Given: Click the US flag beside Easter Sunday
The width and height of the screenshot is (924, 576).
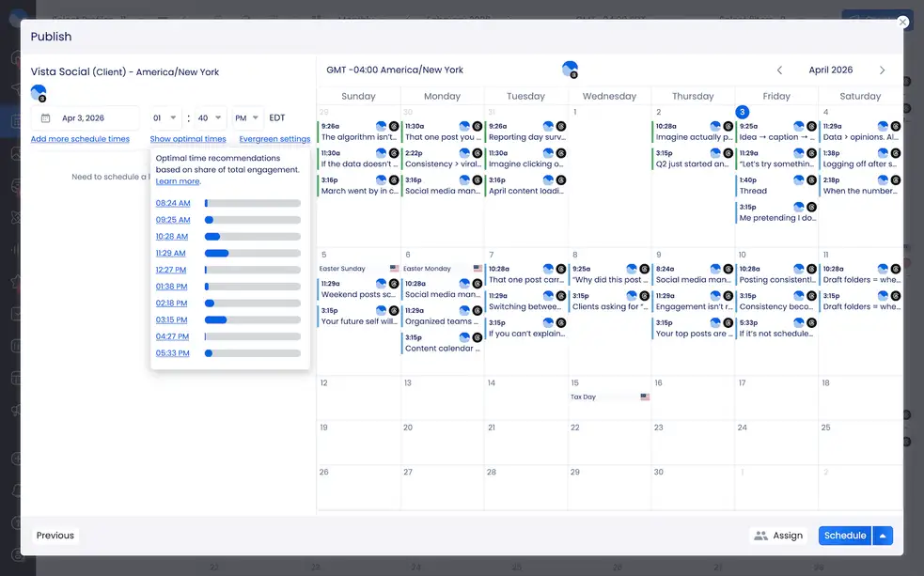Looking at the screenshot, I should pos(393,268).
